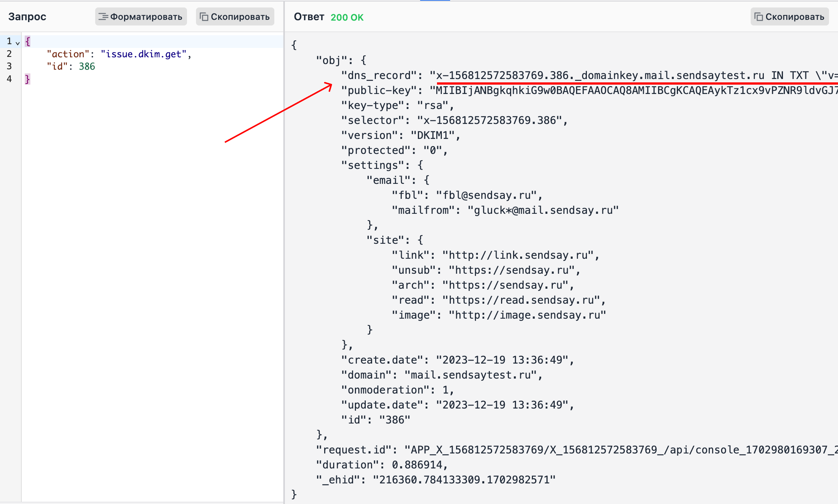Copy the response using the right Скопировать button
This screenshot has height=504, width=838.
[x=789, y=17]
